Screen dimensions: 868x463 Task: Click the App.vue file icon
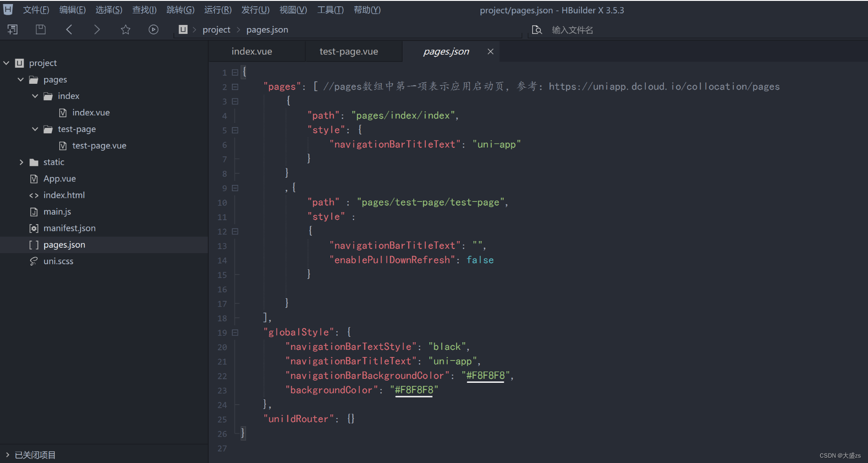(34, 179)
